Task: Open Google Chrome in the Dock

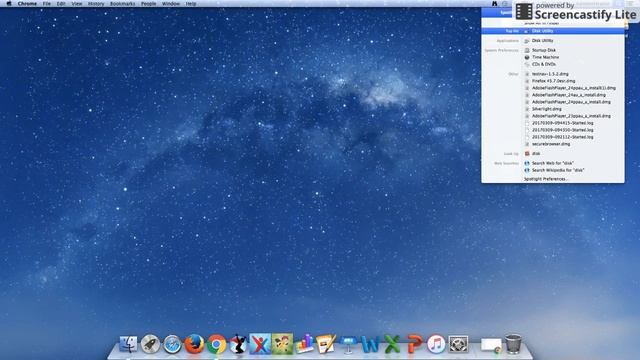Action: tap(216, 344)
